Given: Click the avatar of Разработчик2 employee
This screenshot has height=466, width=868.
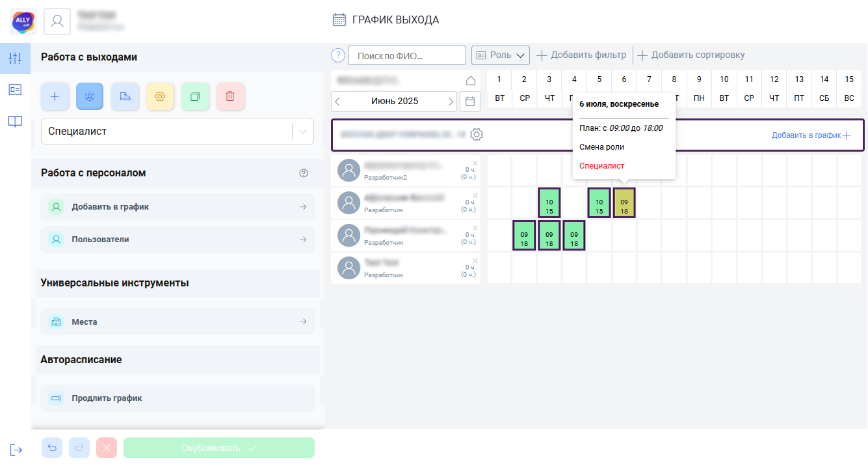Looking at the screenshot, I should (x=350, y=171).
